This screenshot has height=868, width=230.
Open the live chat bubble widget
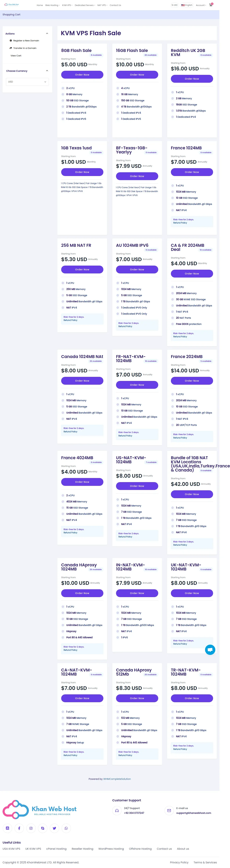[x=210, y=650]
